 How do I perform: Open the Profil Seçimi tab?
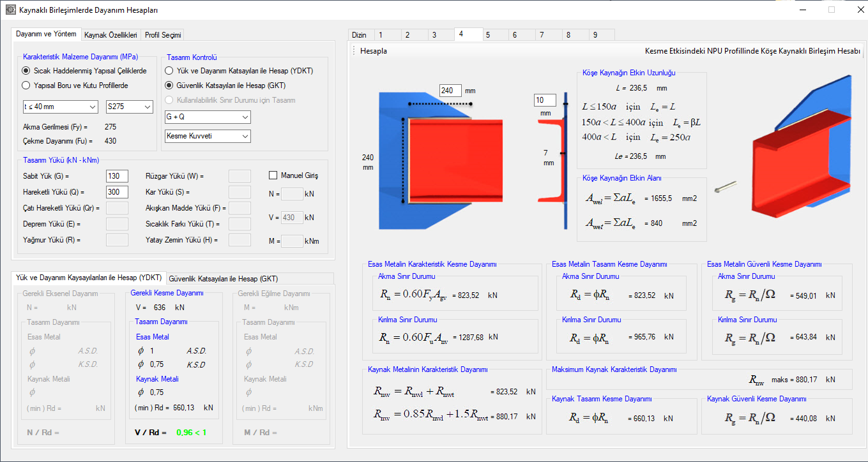[x=163, y=35]
